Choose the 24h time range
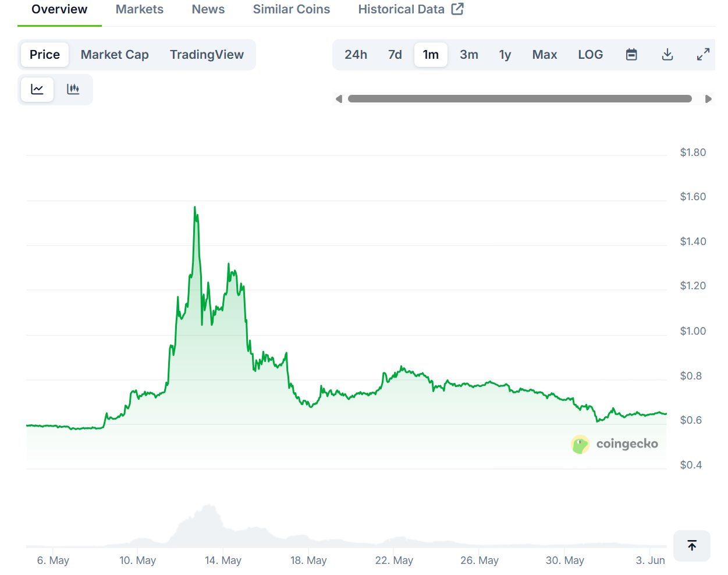The width and height of the screenshot is (728, 575). pyautogui.click(x=356, y=55)
